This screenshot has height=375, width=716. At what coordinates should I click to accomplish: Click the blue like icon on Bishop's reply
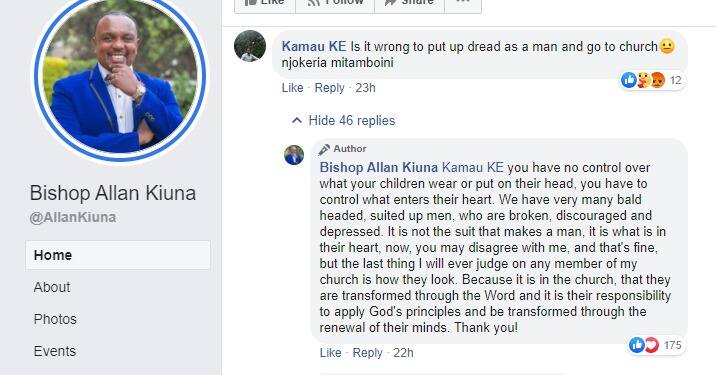(637, 345)
